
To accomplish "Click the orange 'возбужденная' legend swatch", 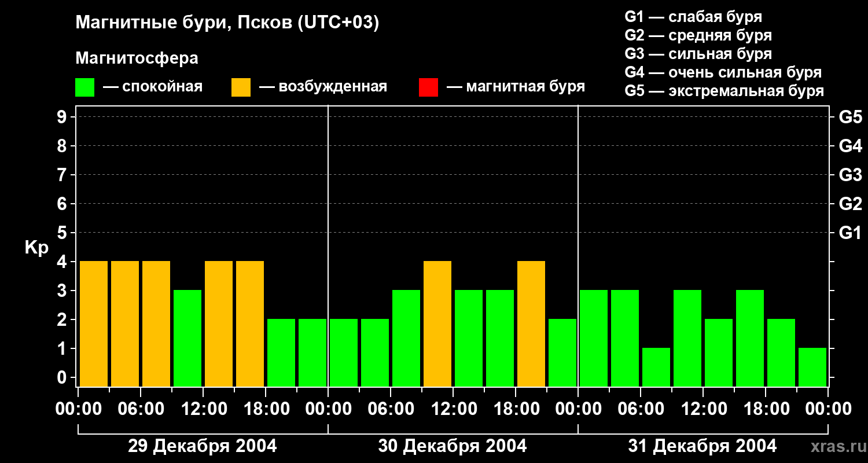I will (241, 87).
